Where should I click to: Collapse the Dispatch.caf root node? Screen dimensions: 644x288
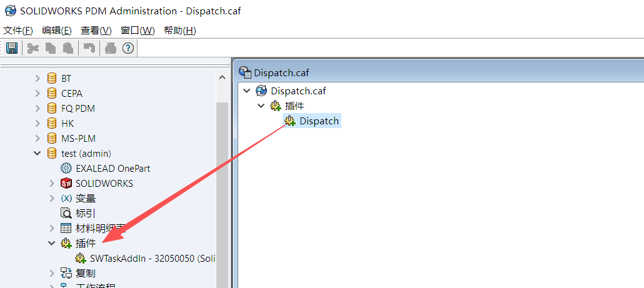[247, 91]
